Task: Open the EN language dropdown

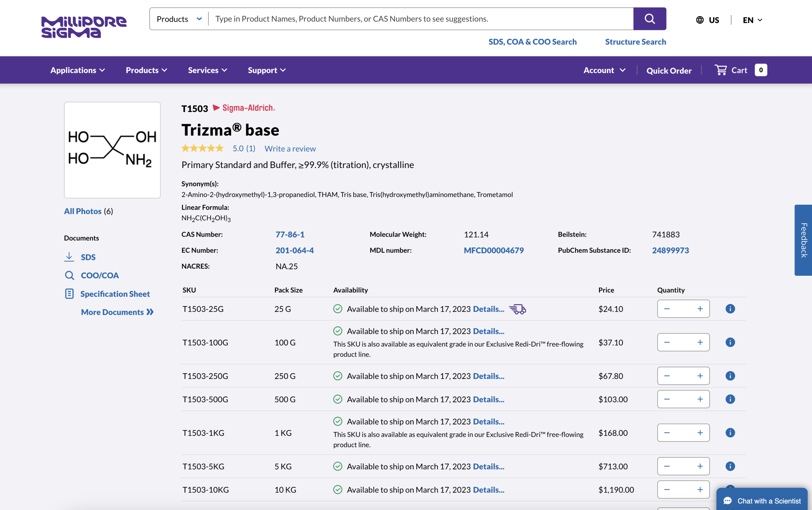Action: (752, 20)
